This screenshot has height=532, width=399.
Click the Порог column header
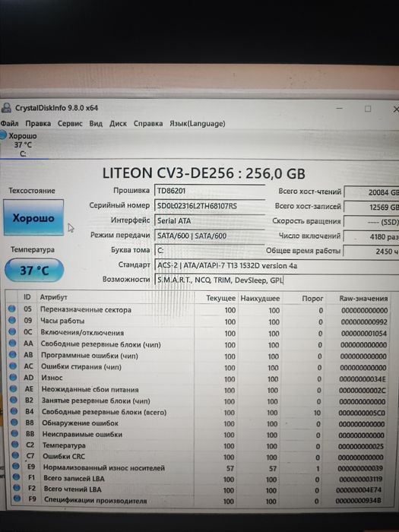(x=312, y=299)
